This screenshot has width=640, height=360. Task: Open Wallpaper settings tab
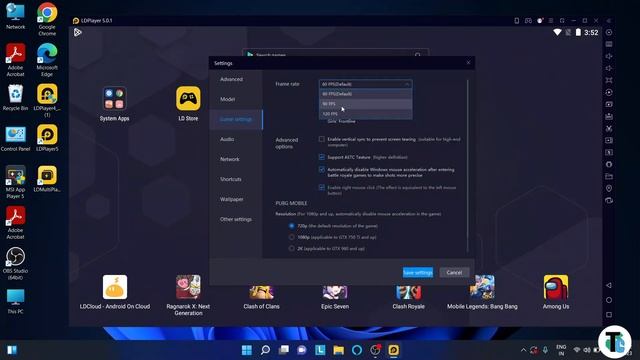pyautogui.click(x=236, y=199)
